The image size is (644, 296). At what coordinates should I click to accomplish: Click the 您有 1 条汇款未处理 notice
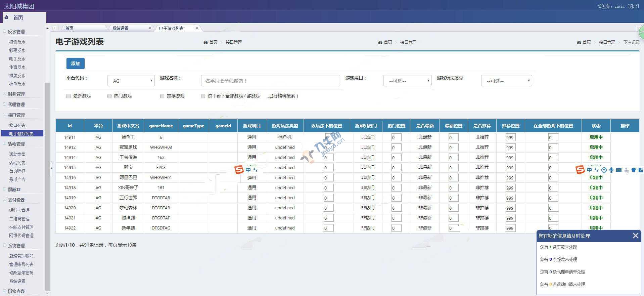point(558,247)
